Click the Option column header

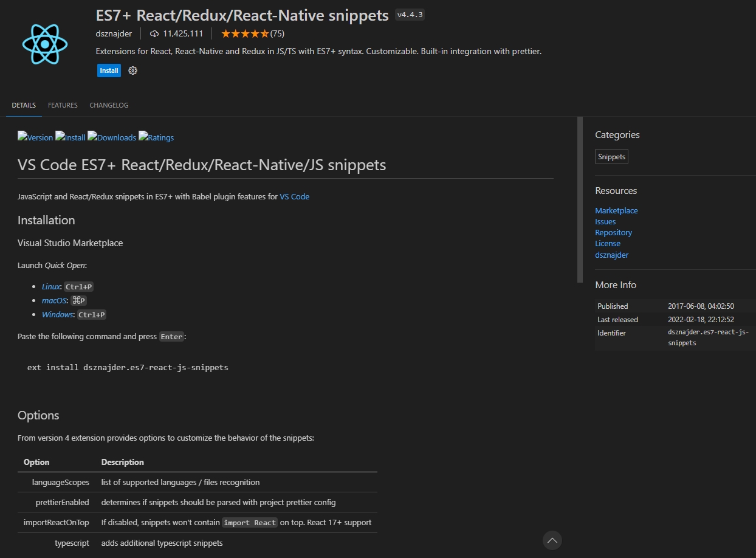36,462
